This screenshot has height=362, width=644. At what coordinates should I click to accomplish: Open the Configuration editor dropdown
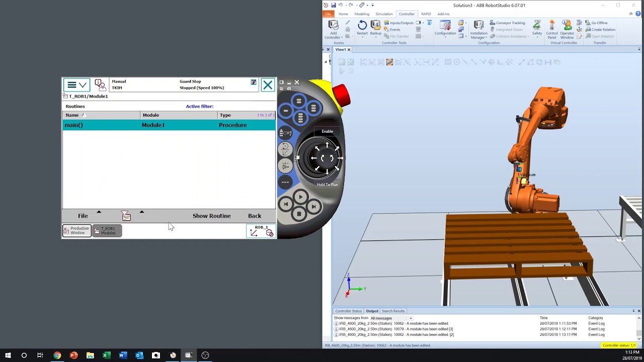coord(445,29)
